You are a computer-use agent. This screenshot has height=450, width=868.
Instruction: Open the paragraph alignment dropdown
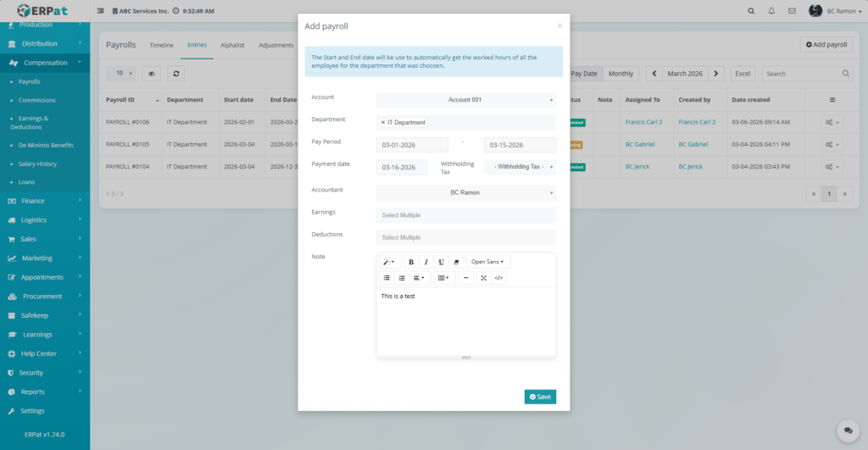click(419, 278)
